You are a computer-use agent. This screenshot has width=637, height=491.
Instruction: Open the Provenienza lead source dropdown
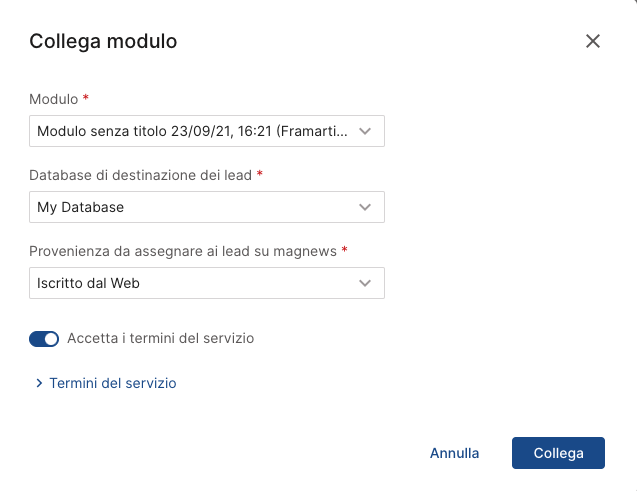click(x=207, y=283)
